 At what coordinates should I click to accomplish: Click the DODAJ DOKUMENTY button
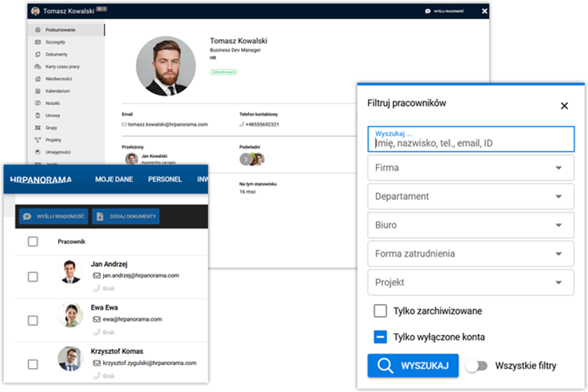coord(126,217)
